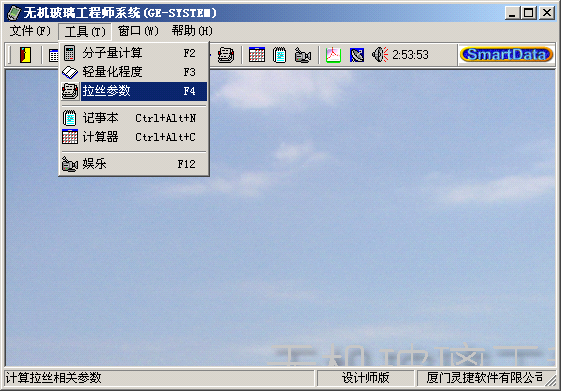Click the notepad icon beside 记事本

click(70, 118)
